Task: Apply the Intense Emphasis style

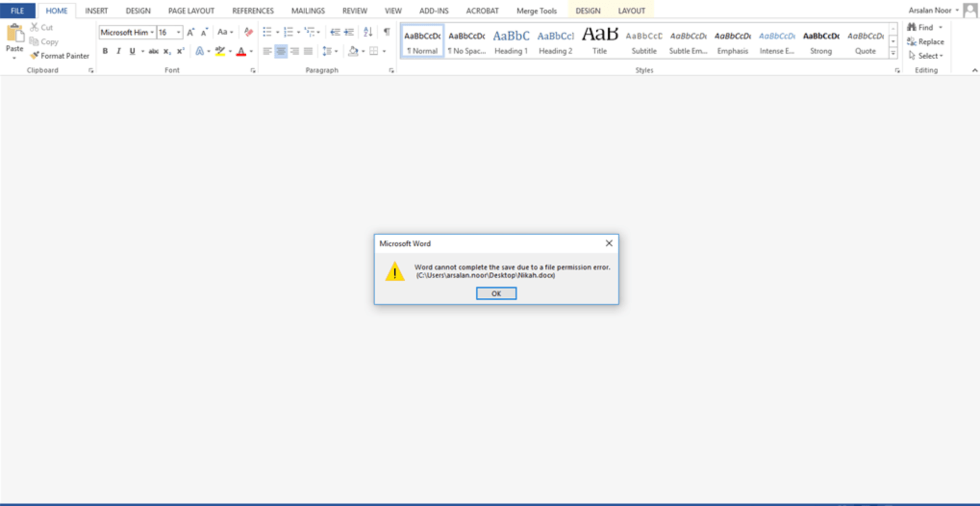Action: (777, 41)
